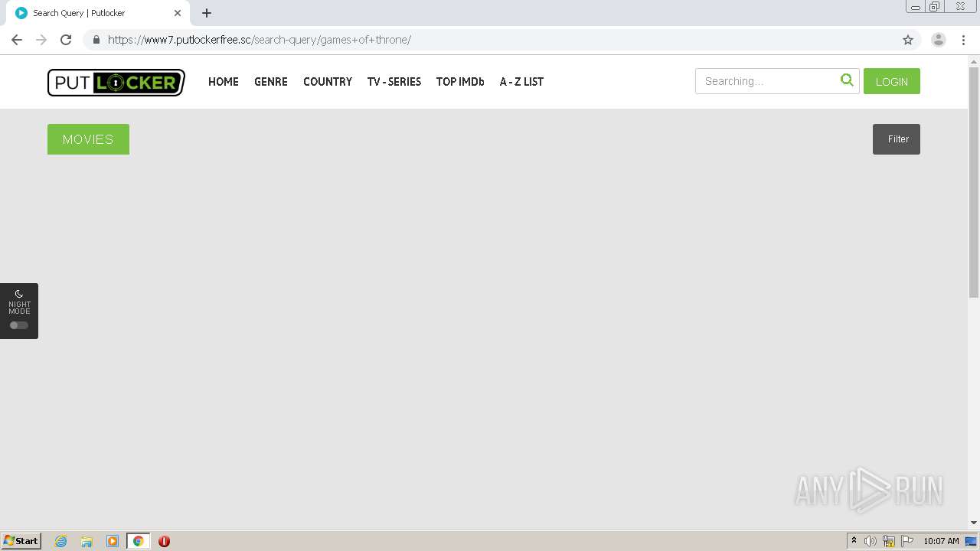Open the GENRE menu

271,82
